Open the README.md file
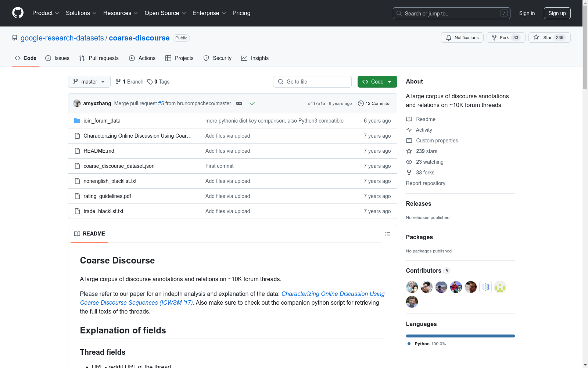 click(x=99, y=151)
